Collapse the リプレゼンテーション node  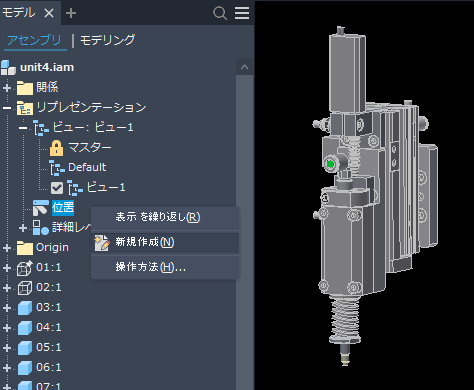tap(7, 108)
